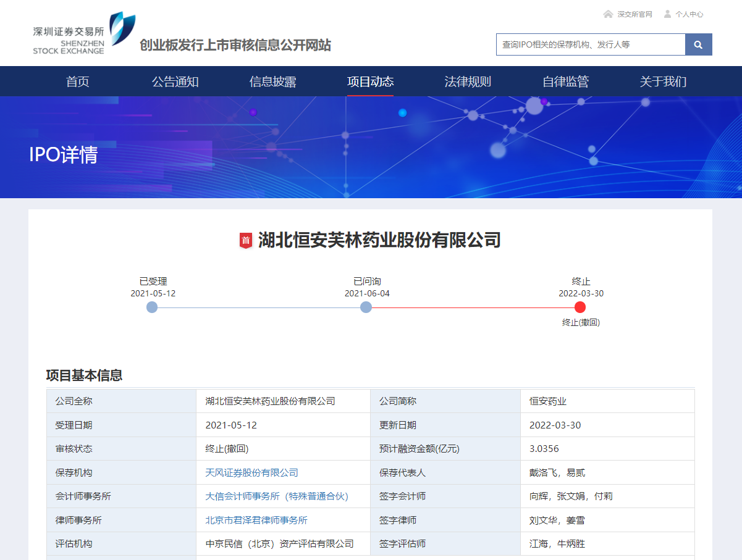Click the 评估机构 label cell
The height and width of the screenshot is (560, 742).
(121, 544)
